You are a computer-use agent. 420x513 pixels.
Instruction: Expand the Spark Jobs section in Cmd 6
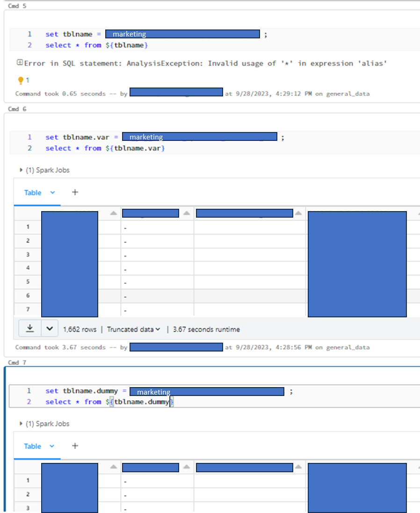coord(21,170)
